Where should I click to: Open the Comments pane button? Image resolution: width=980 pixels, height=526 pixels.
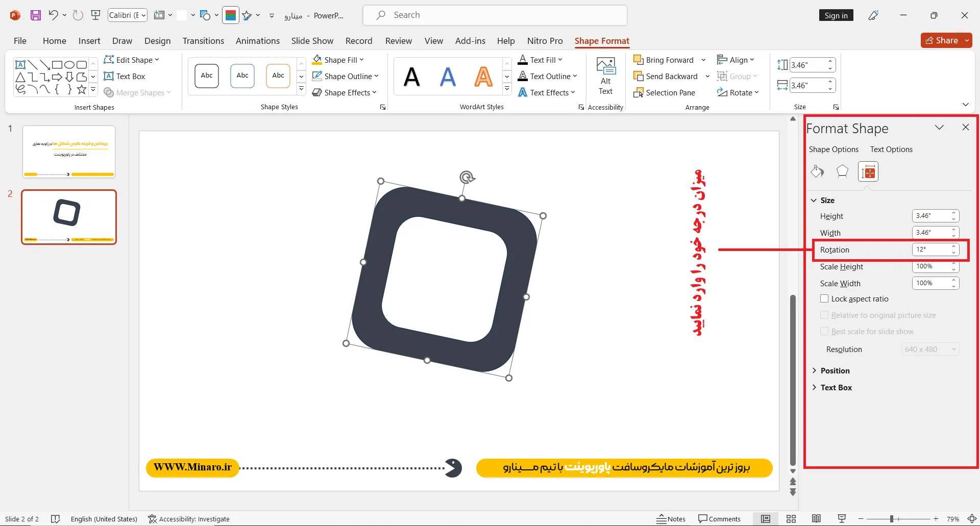pos(719,519)
